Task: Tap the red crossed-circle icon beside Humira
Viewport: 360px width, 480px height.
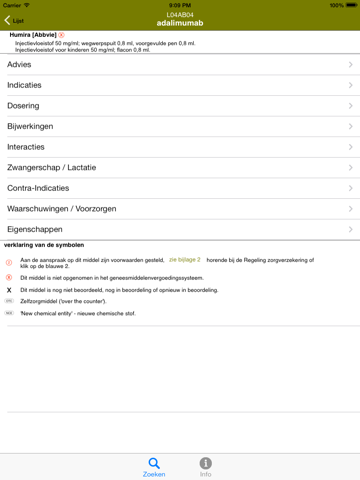Action: pyautogui.click(x=62, y=35)
